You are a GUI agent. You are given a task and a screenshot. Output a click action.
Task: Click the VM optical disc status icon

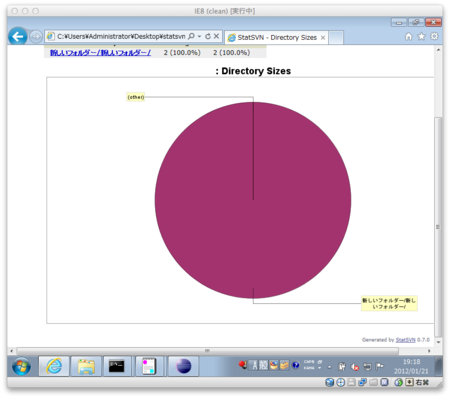340,383
